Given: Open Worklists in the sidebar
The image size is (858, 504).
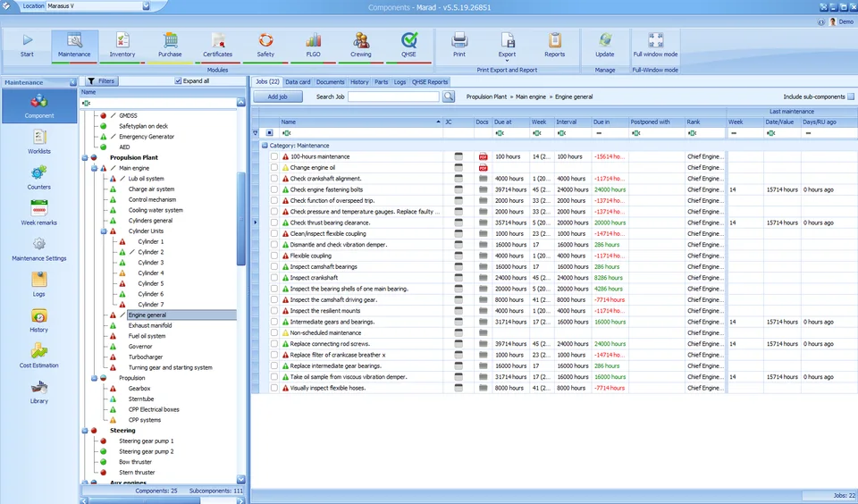Looking at the screenshot, I should 39,142.
